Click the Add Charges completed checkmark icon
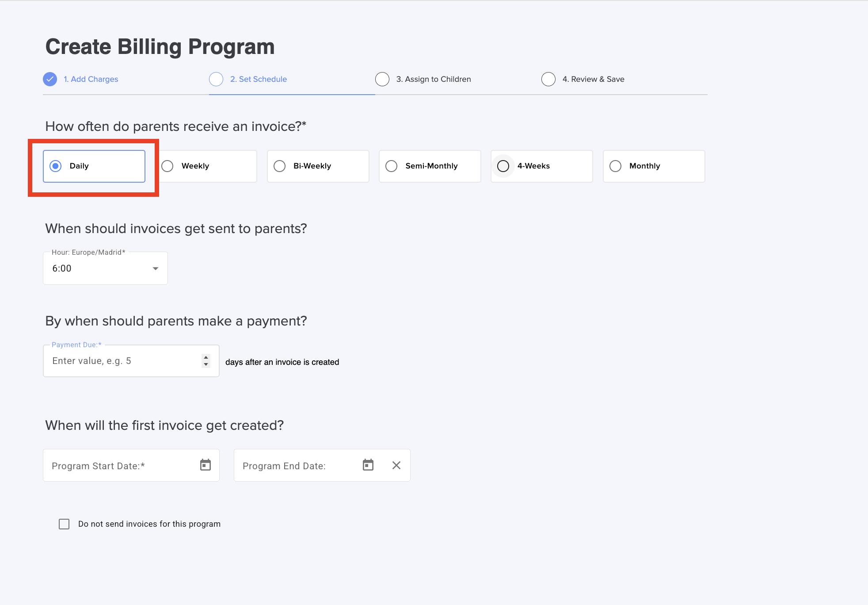Image resolution: width=868 pixels, height=605 pixels. tap(50, 79)
